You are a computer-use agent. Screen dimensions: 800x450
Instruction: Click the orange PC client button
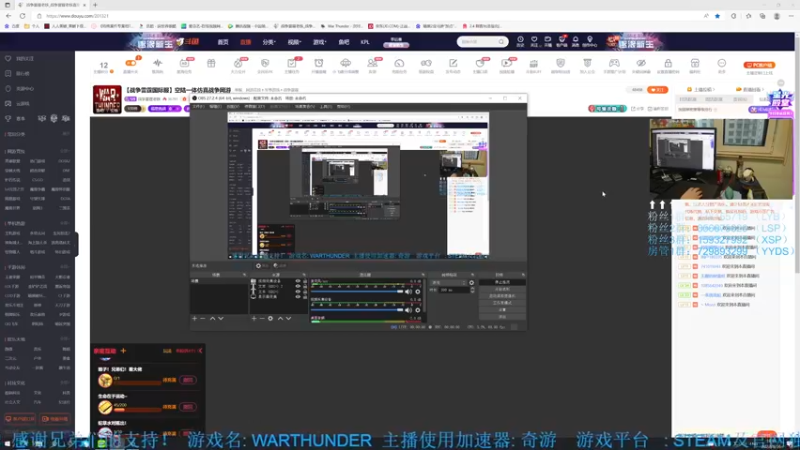[759, 65]
